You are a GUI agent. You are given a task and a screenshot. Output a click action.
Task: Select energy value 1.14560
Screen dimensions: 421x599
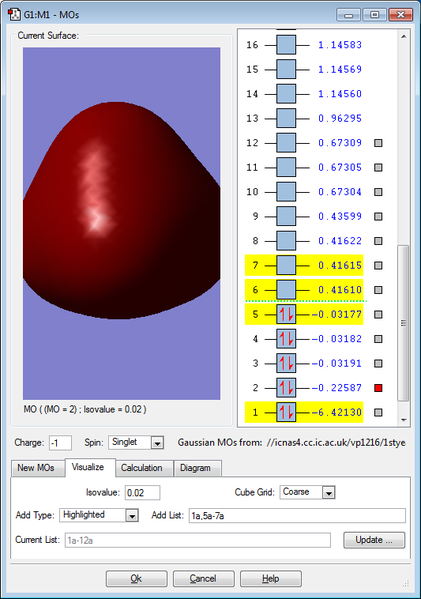[x=340, y=94]
